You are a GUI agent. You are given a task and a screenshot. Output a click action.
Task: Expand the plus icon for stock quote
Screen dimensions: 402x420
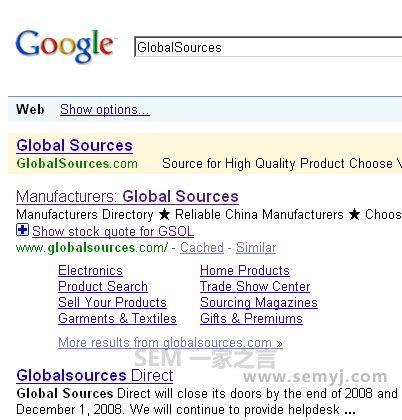click(23, 230)
